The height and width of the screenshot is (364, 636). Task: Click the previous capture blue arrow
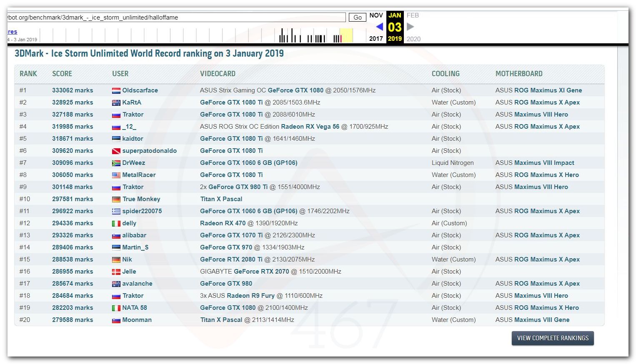pos(379,27)
